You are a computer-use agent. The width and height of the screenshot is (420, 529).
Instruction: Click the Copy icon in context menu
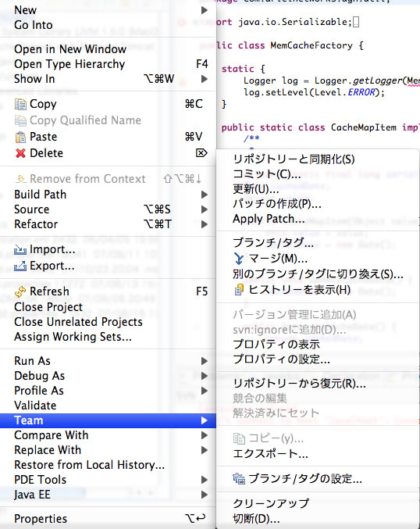(20, 104)
